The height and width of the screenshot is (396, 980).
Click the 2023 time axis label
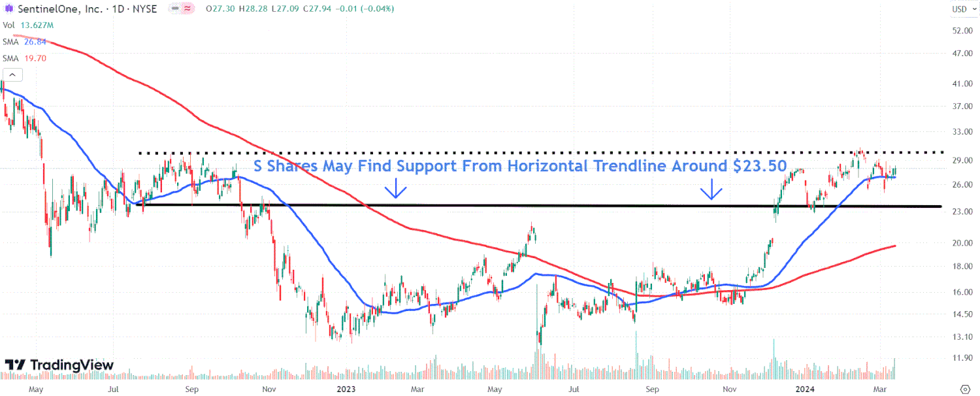346,388
